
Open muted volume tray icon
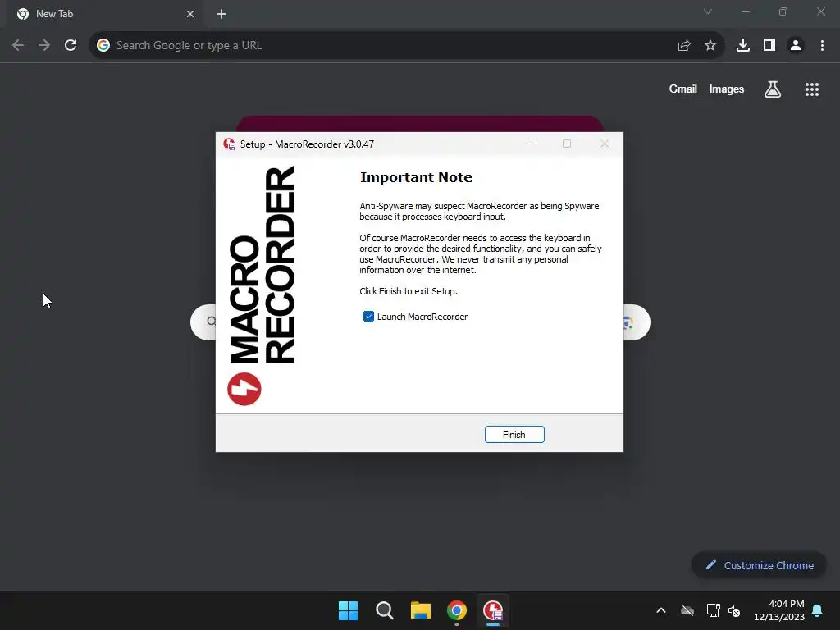(734, 610)
